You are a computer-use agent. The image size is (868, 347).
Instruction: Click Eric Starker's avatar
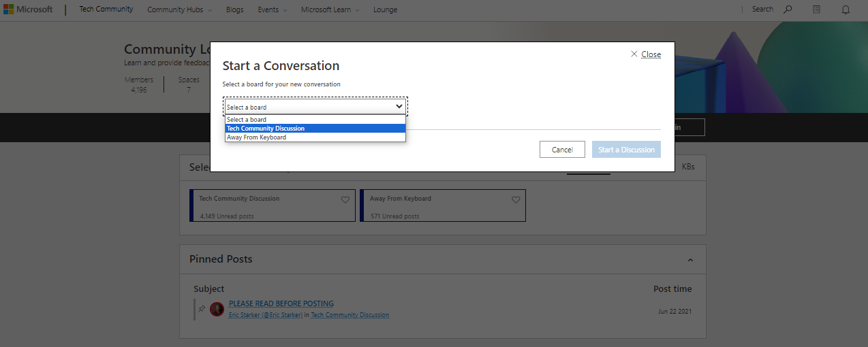point(217,309)
